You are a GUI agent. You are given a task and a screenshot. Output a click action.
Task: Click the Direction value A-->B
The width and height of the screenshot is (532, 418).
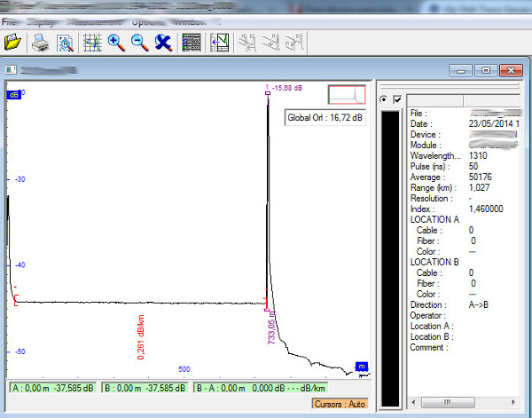click(x=479, y=305)
